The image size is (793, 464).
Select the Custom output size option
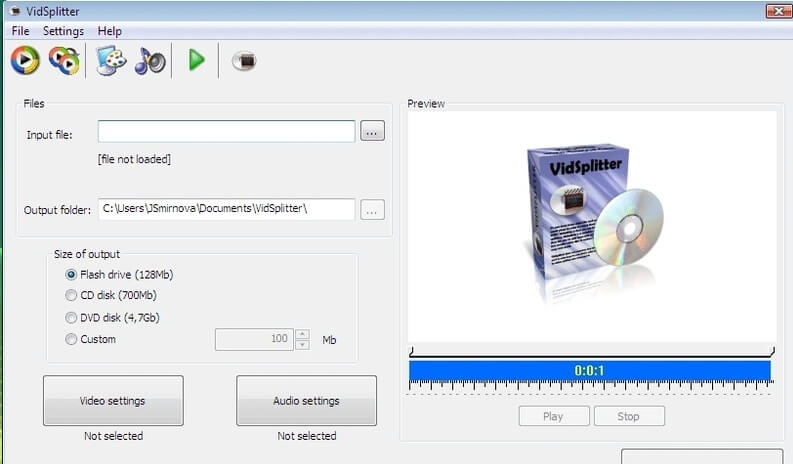(x=91, y=340)
